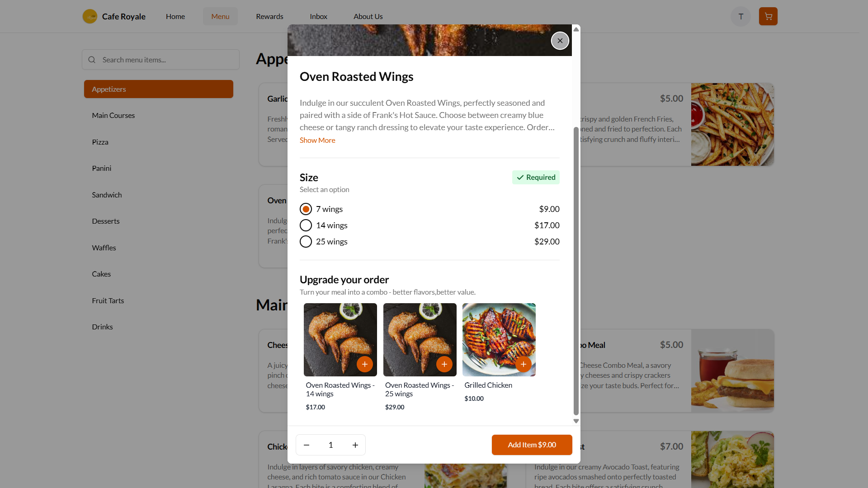Select Main Courses category in sidebar
Viewport: 868px width, 488px height.
(113, 116)
